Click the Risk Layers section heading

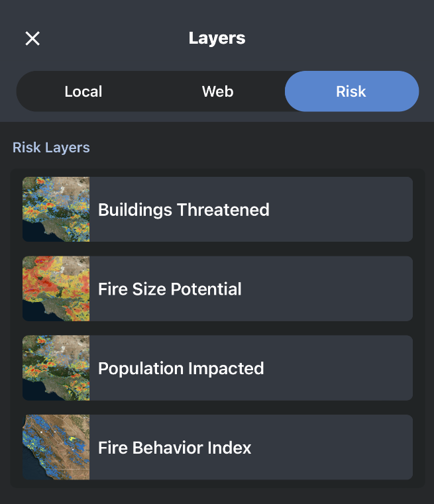coord(51,147)
